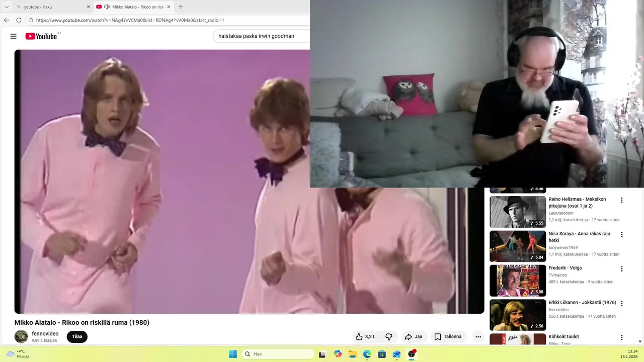This screenshot has width=644, height=362.
Task: Open OBS Studio from the taskbar
Action: 412,354
